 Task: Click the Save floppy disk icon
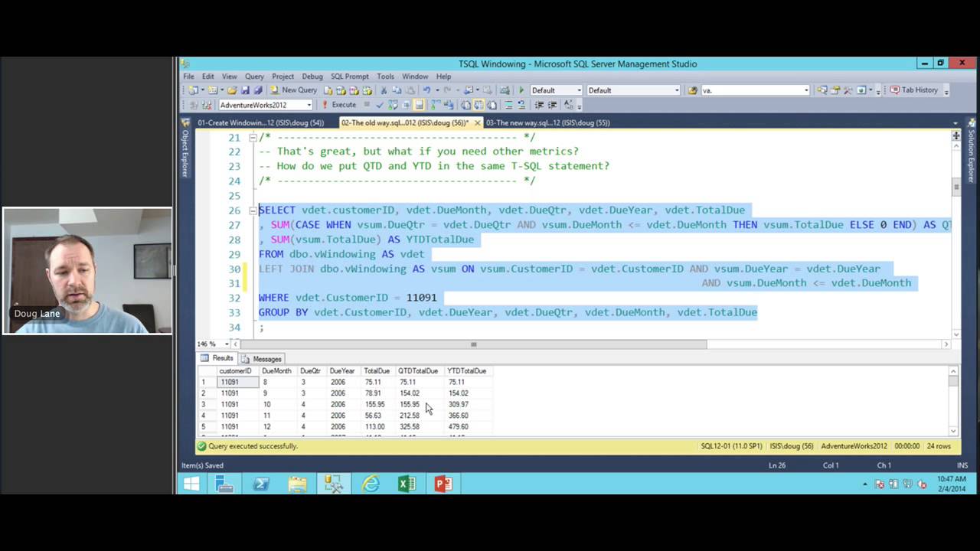click(x=245, y=90)
